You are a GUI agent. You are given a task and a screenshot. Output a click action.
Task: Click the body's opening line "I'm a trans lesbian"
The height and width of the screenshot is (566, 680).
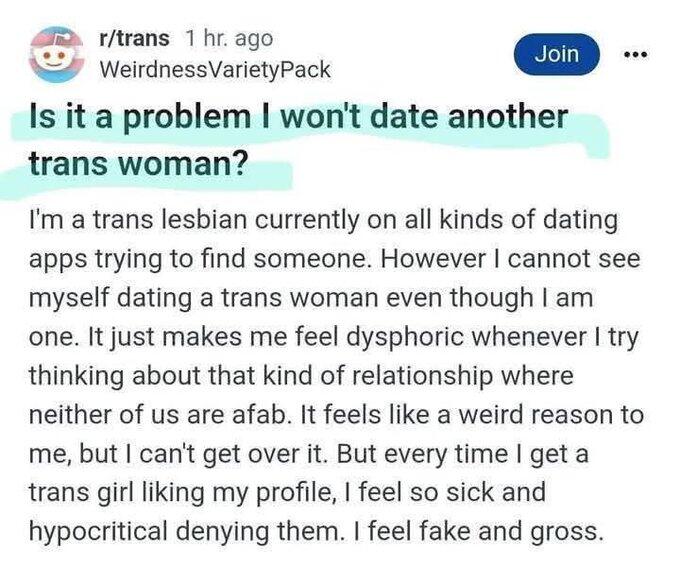point(139,220)
